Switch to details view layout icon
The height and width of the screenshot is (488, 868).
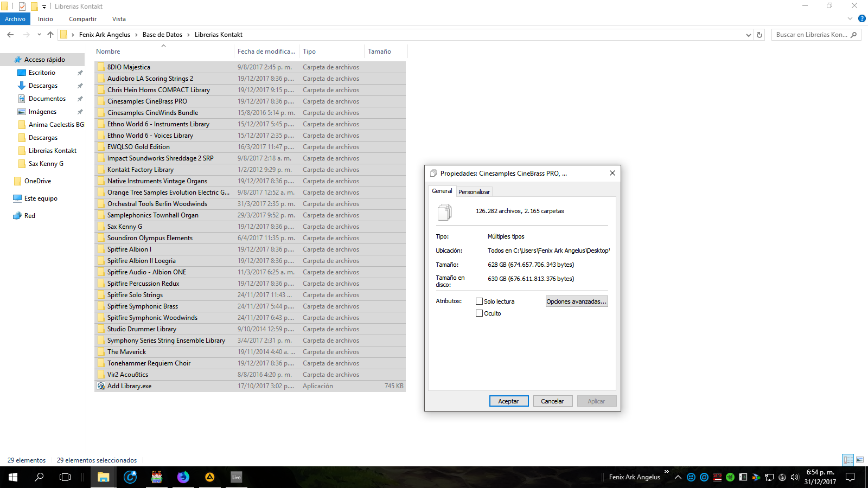click(848, 460)
